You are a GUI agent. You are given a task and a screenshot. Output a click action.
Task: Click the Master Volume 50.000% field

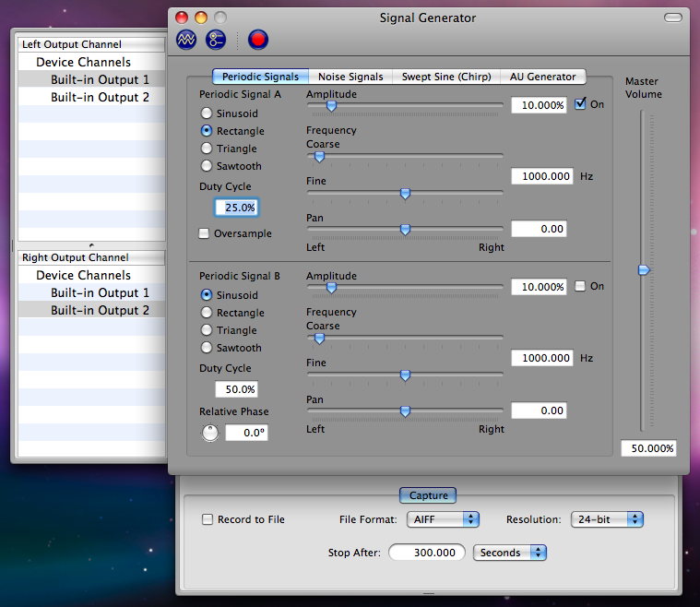point(648,448)
